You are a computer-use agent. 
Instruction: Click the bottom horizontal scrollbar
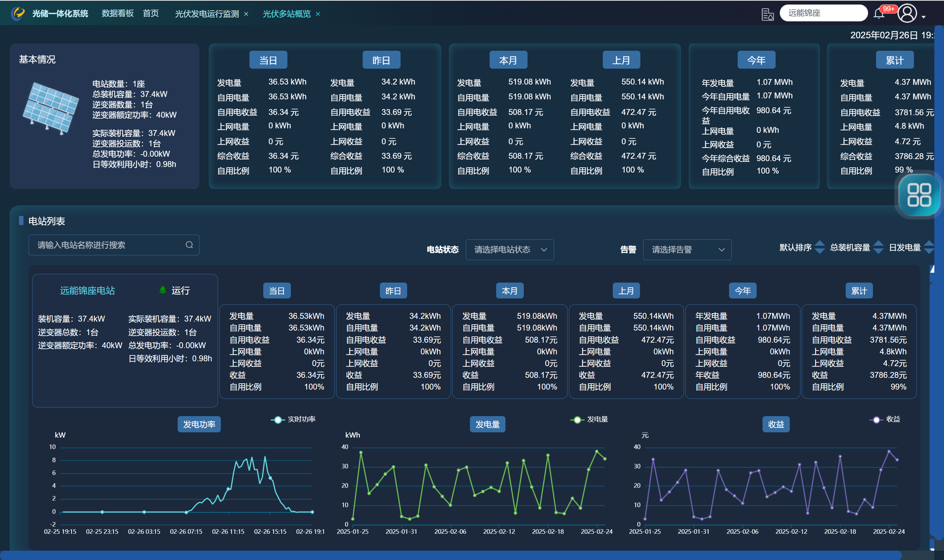453,555
